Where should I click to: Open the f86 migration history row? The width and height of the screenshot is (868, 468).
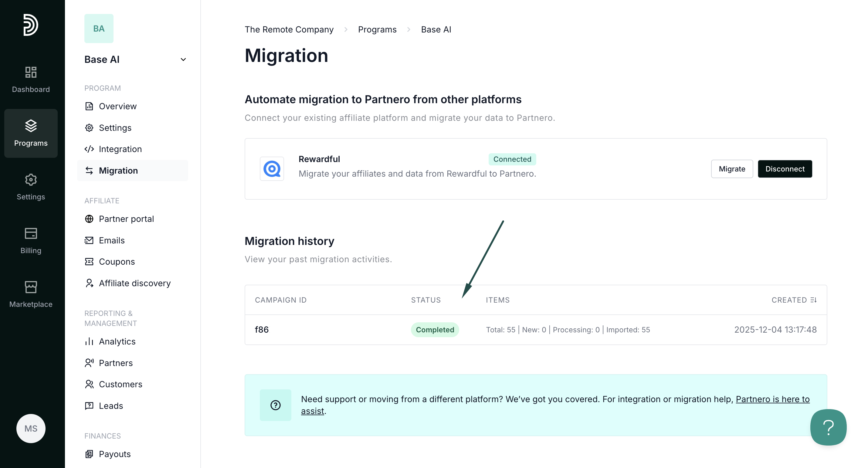pos(262,330)
